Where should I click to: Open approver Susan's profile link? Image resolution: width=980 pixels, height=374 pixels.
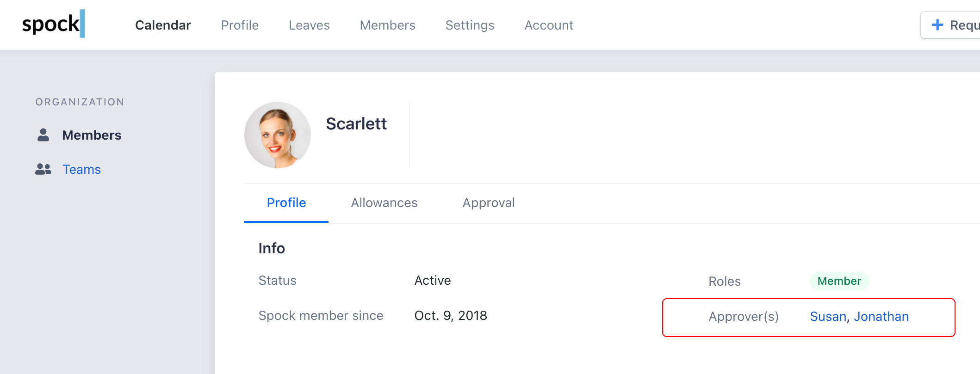tap(828, 316)
